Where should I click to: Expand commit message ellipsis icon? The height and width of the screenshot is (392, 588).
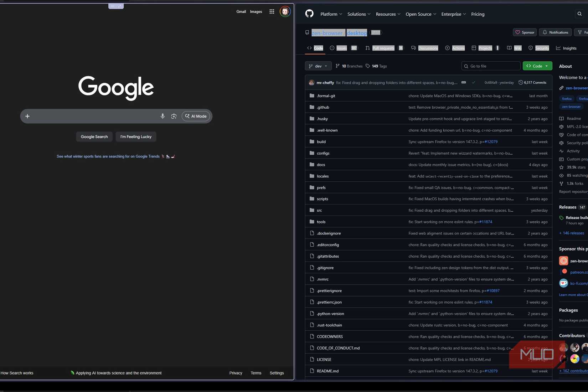click(464, 82)
